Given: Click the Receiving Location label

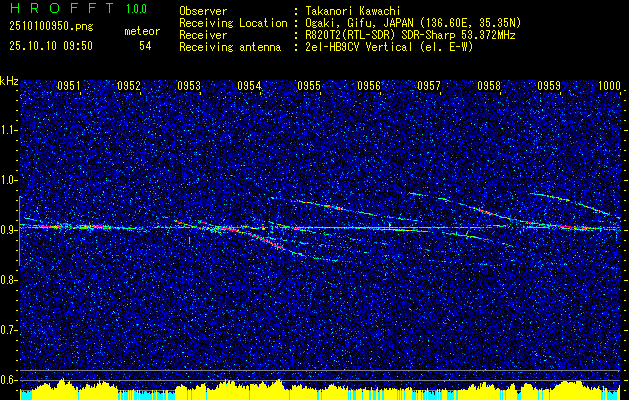Looking at the screenshot, I should coord(233,23).
